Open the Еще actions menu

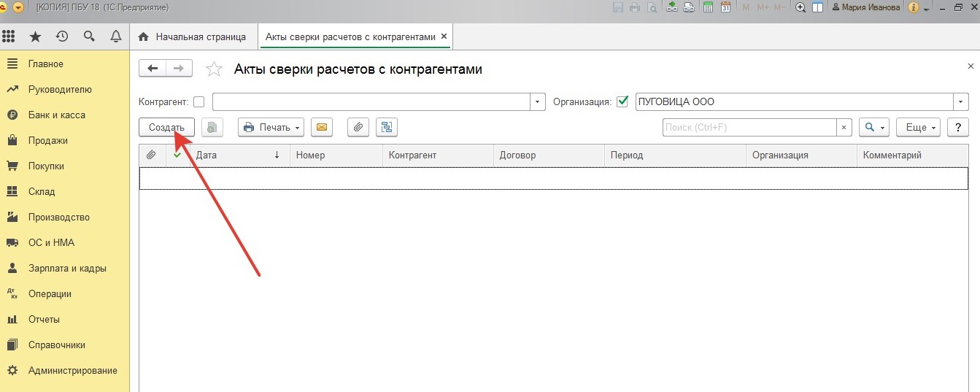click(x=917, y=128)
